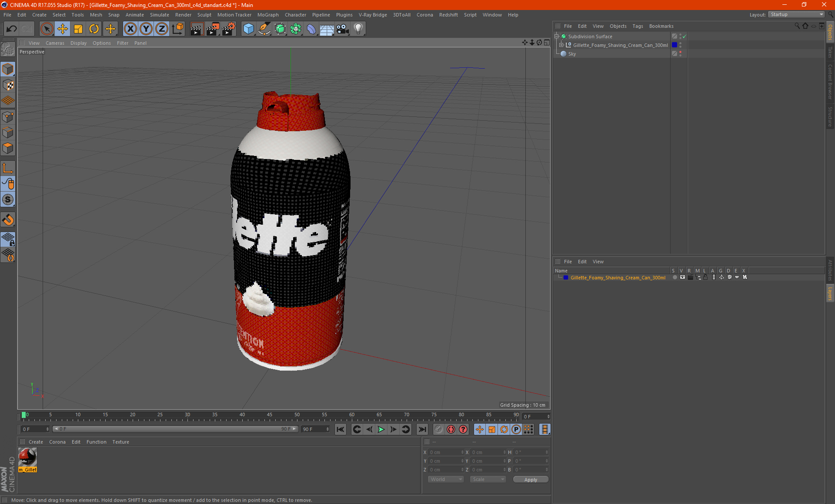Open Edit Render Settings icon
This screenshot has height=504, width=835.
point(229,29)
